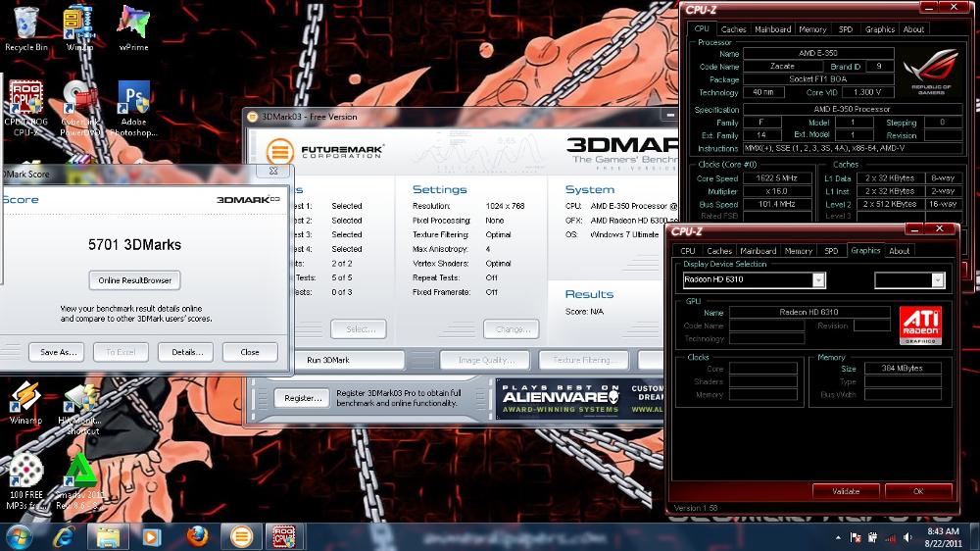This screenshot has height=551, width=980.
Task: Click Register button in 3DMark03
Action: click(x=302, y=398)
